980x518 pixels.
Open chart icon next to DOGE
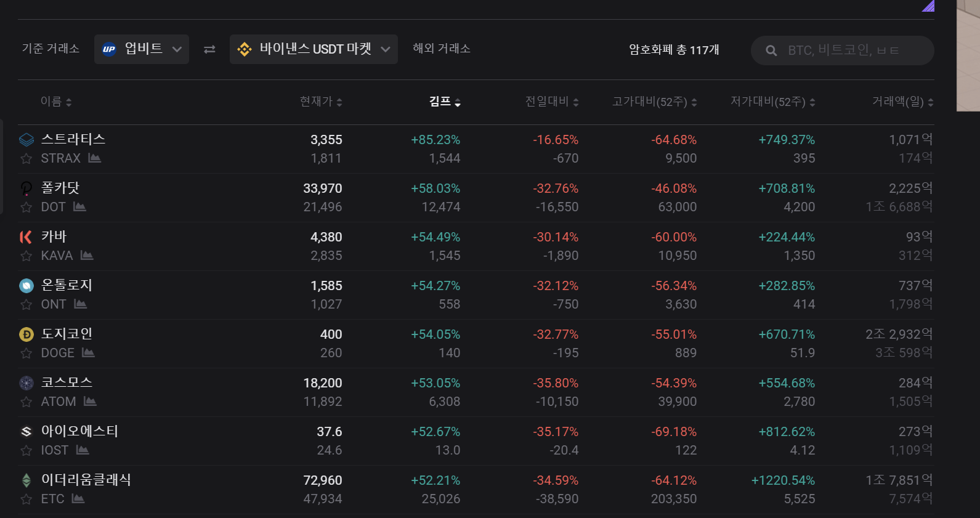[x=88, y=353]
